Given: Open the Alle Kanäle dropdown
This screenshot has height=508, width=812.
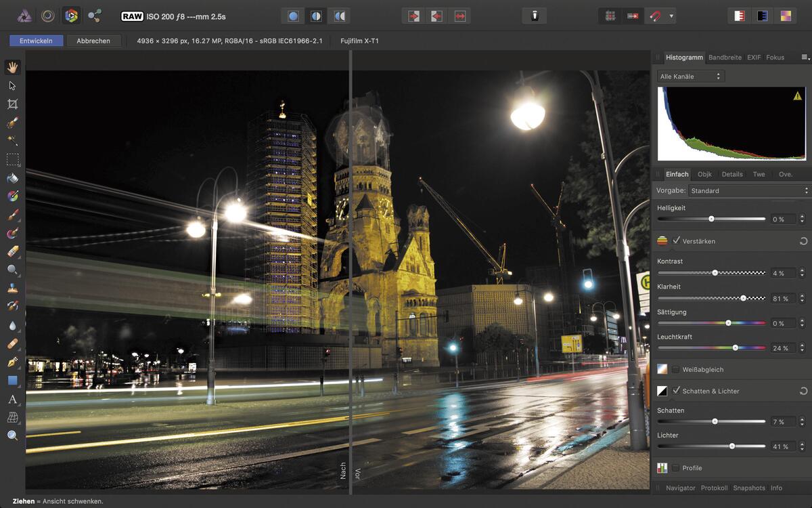Looking at the screenshot, I should pos(690,76).
